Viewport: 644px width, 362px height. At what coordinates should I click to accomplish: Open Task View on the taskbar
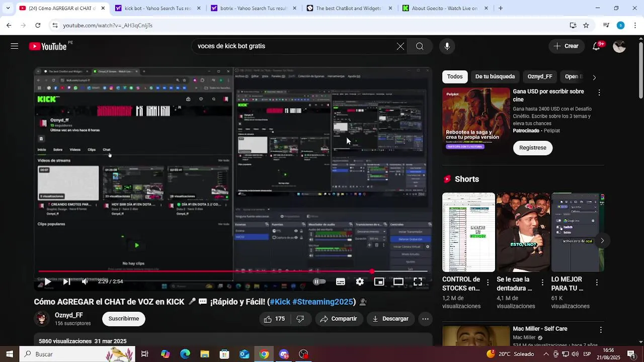coord(145,354)
